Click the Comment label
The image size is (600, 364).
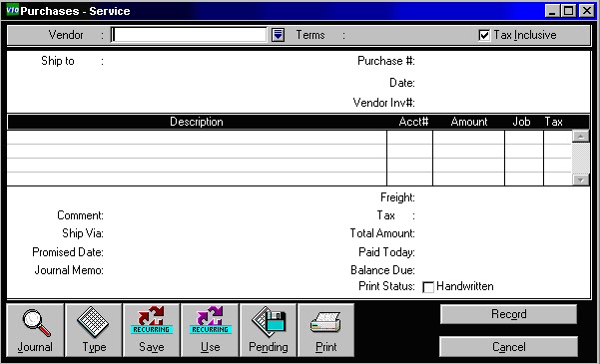(80, 215)
